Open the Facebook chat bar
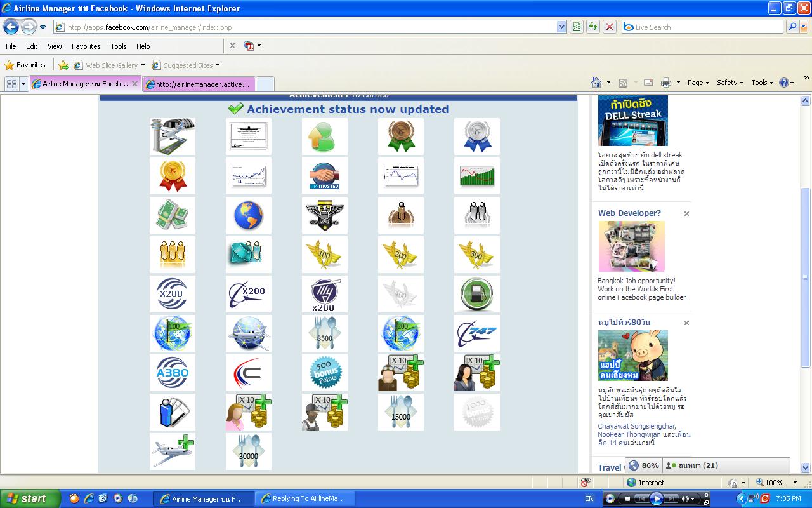Screen dimensions: 812x508 coord(725,465)
